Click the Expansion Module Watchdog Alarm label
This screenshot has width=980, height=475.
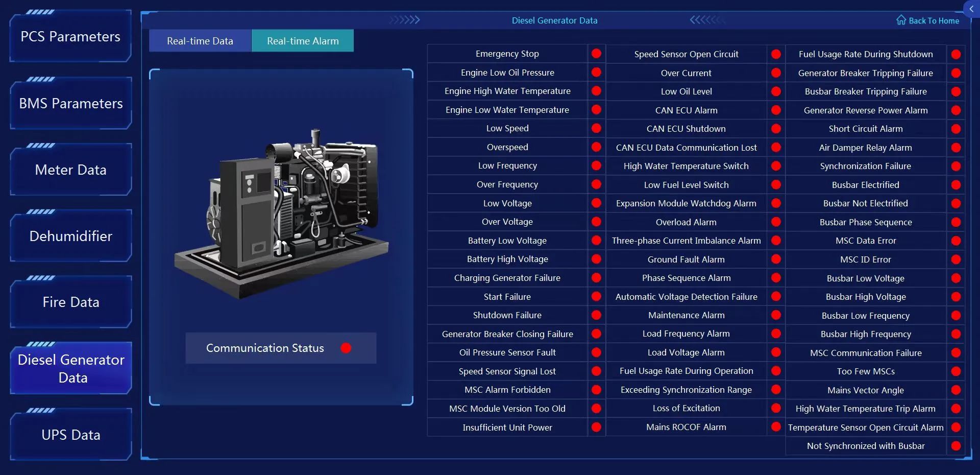click(686, 203)
